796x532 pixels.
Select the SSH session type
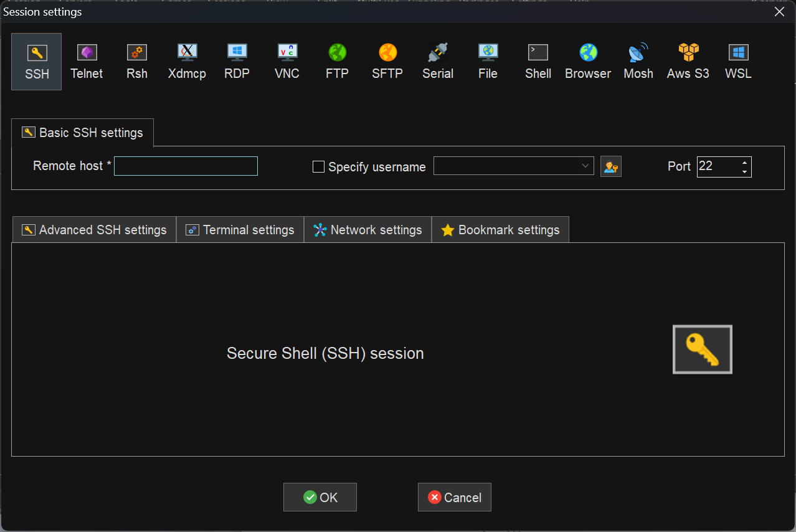tap(37, 62)
